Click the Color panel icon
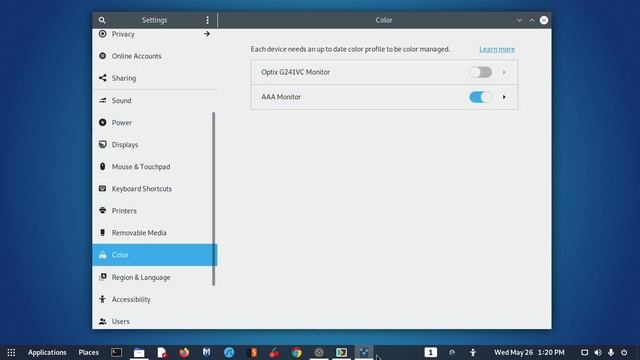Image resolution: width=640 pixels, height=360 pixels. 102,255
